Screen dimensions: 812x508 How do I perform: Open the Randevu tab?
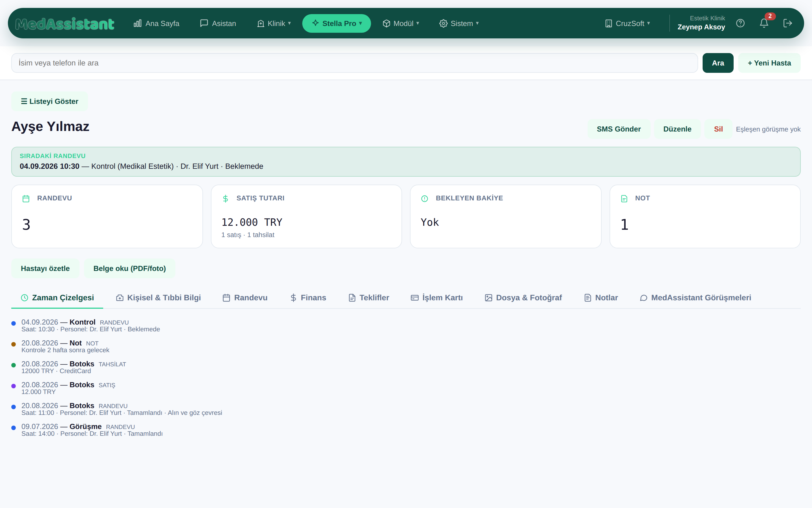tap(245, 298)
